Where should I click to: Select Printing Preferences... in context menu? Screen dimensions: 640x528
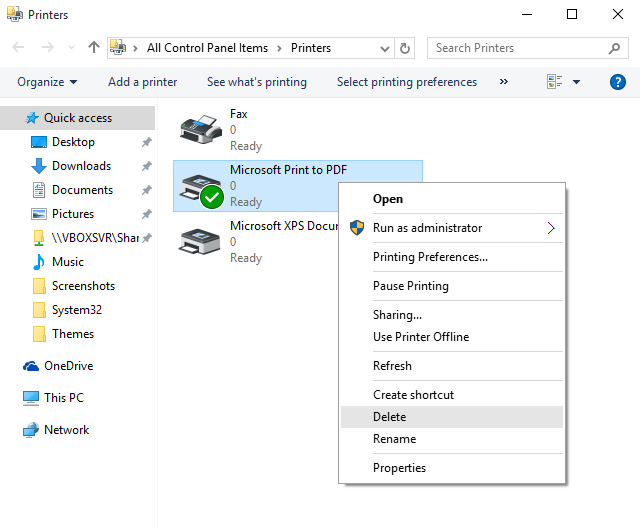(452, 257)
